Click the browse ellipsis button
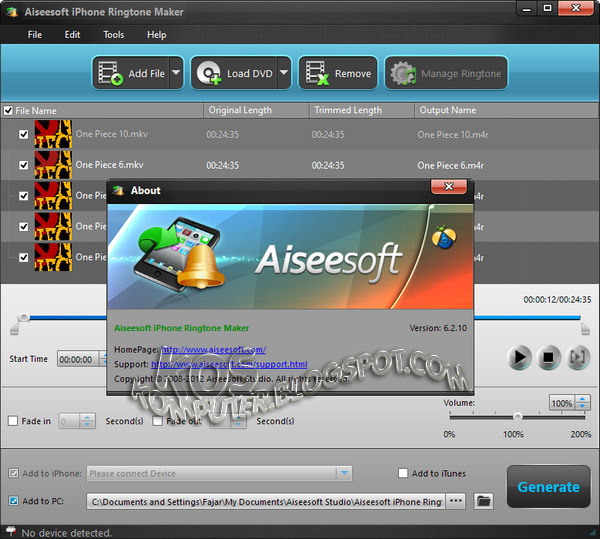 click(456, 501)
